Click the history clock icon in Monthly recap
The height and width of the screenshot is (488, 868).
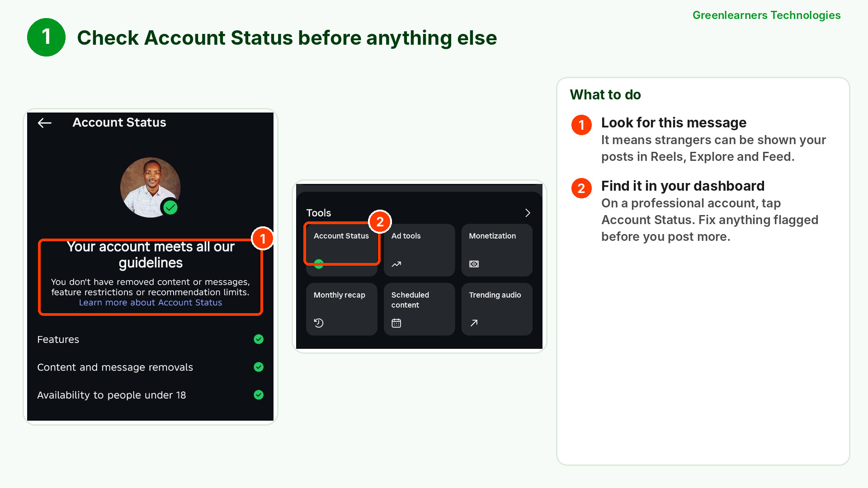319,323
